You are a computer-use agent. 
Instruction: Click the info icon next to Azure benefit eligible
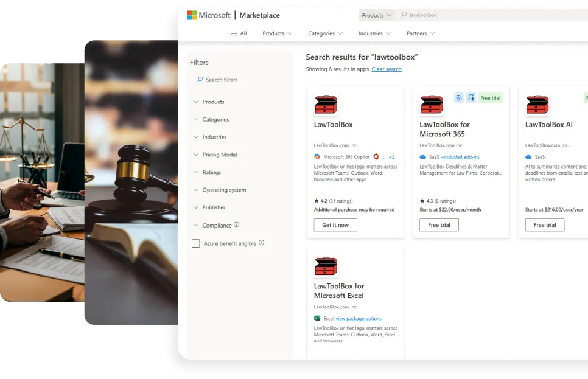(261, 243)
